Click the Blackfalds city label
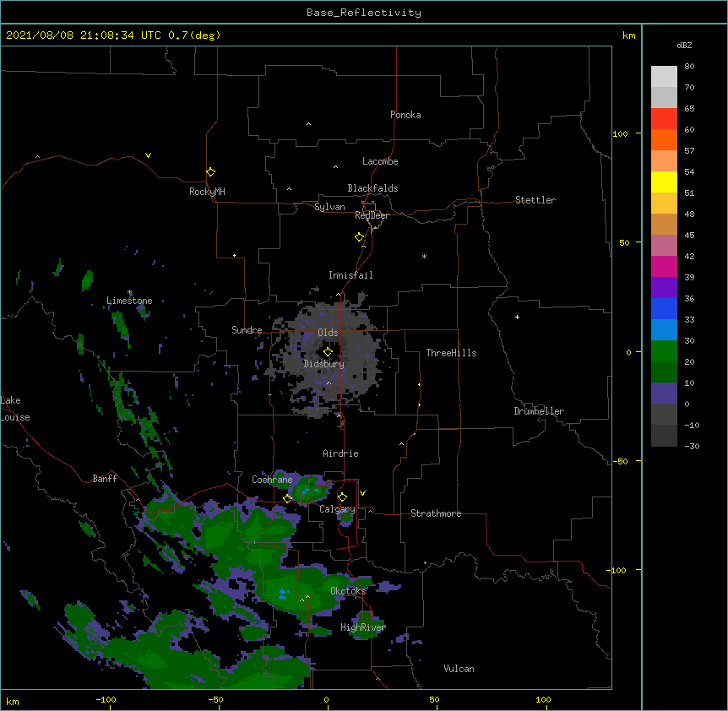Image resolution: width=728 pixels, height=711 pixels. pos(372,188)
